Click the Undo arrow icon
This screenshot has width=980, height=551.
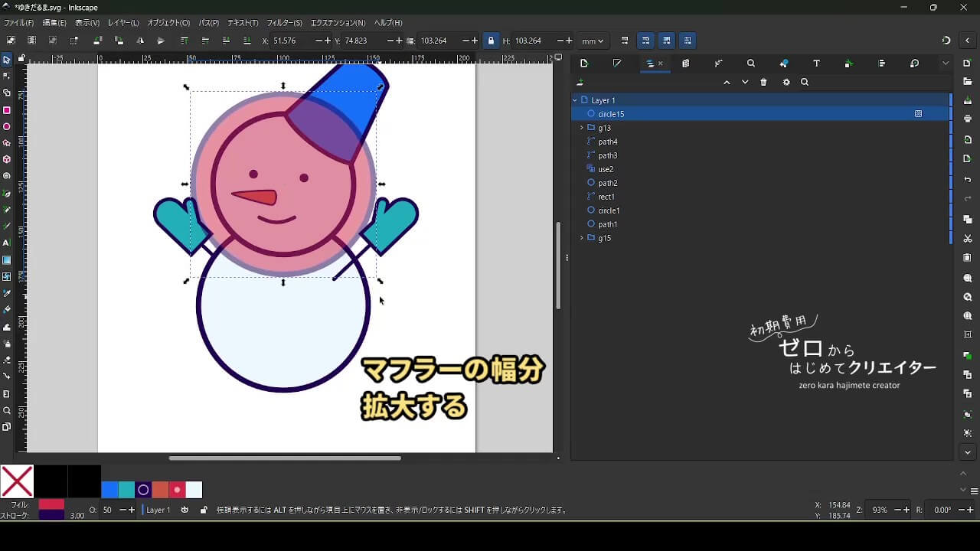(x=968, y=180)
